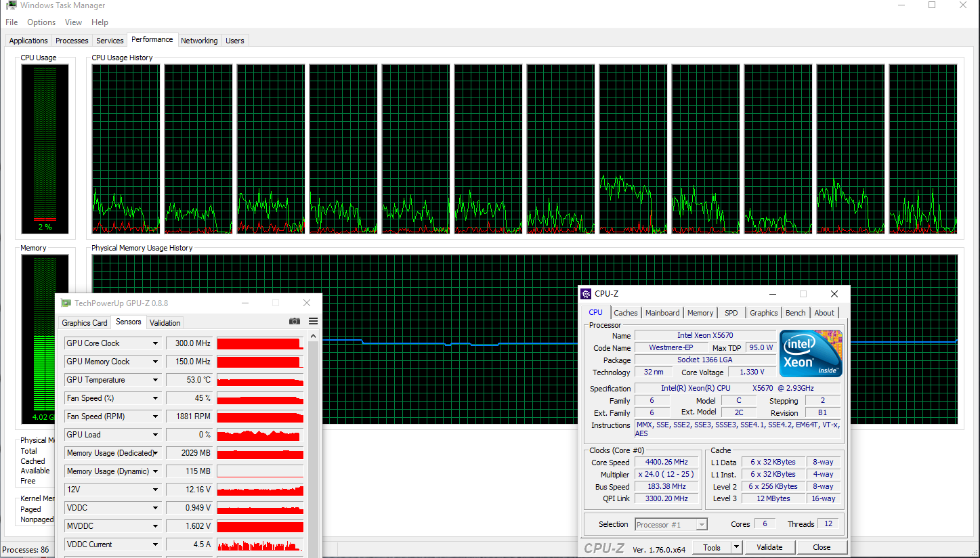
Task: Select the Sensors tab in GPU-Z
Action: point(129,322)
